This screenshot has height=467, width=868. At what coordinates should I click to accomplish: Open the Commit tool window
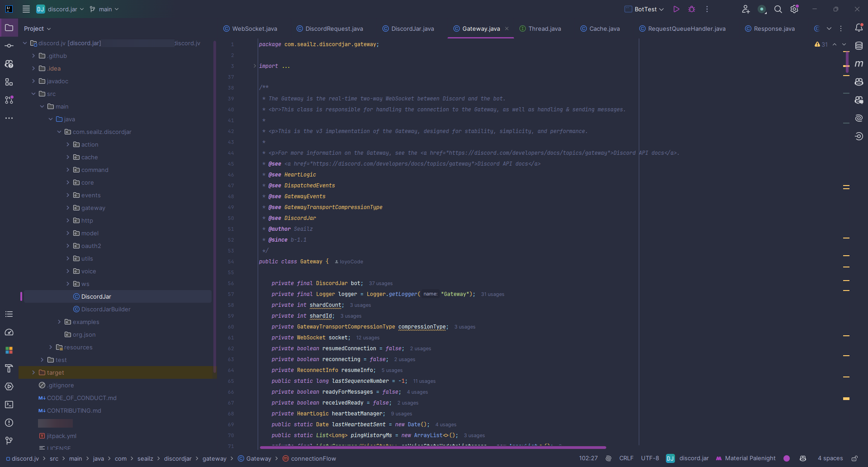click(x=9, y=46)
